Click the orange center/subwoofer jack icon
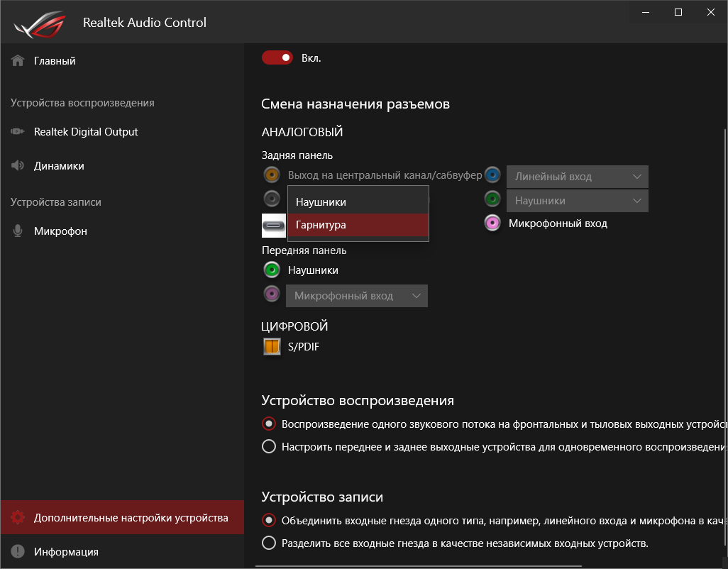This screenshot has height=569, width=728. click(x=271, y=175)
